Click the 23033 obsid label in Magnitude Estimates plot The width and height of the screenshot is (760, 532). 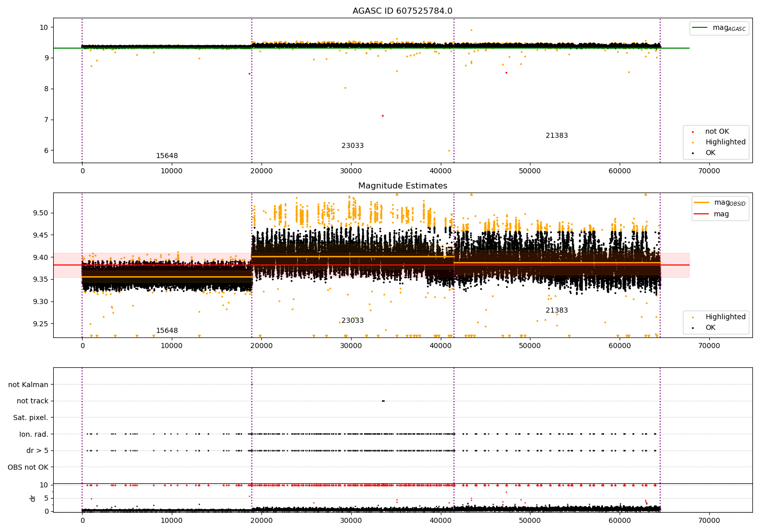pyautogui.click(x=353, y=321)
